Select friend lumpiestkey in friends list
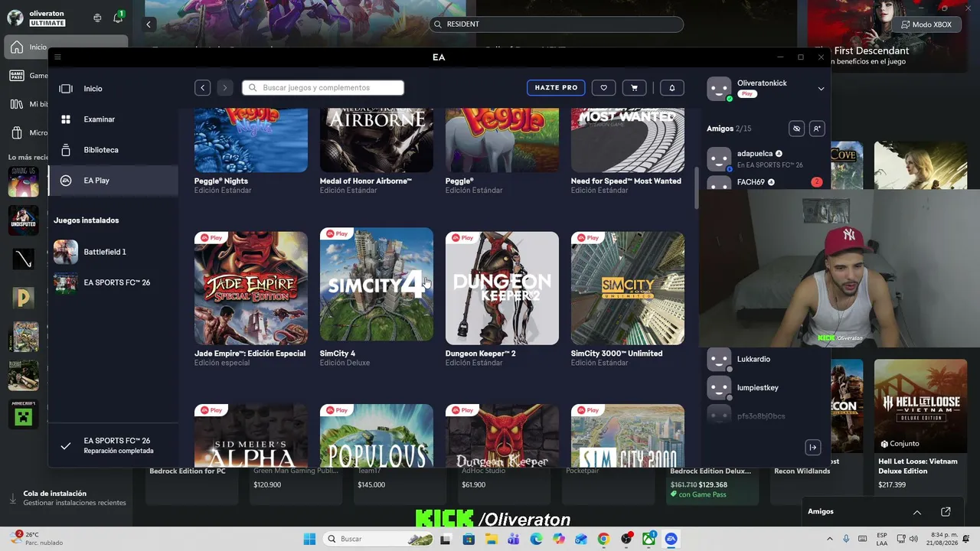The width and height of the screenshot is (980, 551). pos(766,388)
